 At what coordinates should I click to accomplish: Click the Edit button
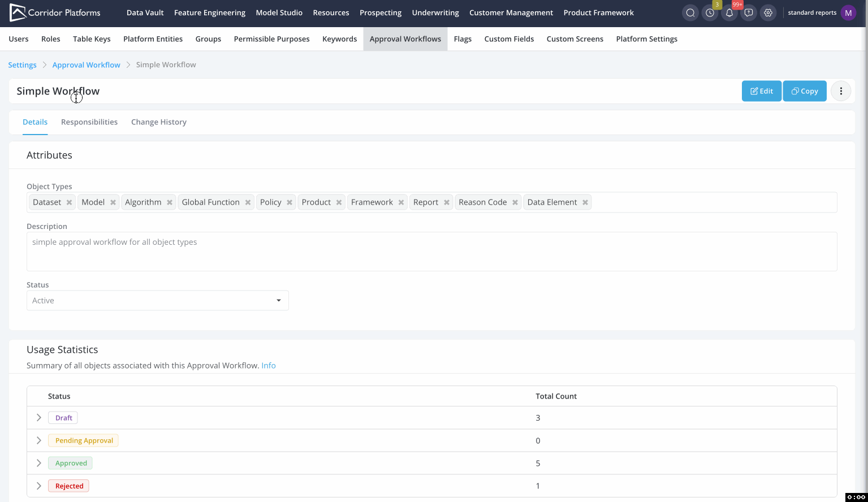pyautogui.click(x=761, y=91)
